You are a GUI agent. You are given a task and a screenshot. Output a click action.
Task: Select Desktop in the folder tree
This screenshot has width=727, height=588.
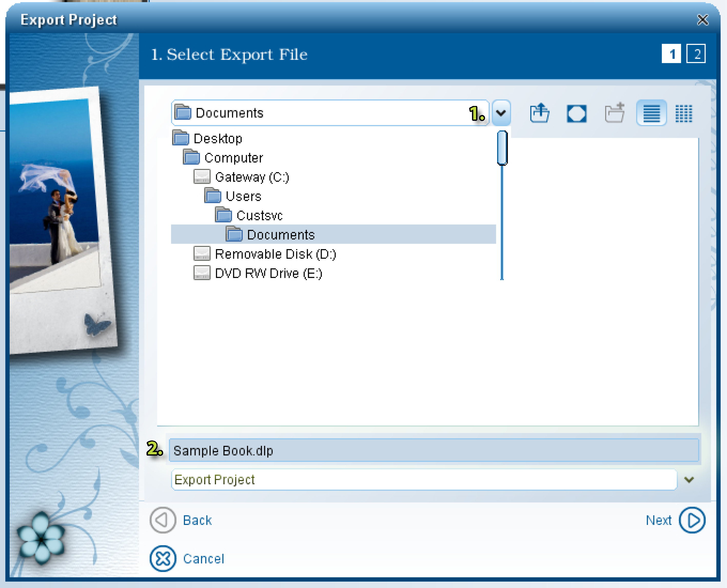[333, 139]
